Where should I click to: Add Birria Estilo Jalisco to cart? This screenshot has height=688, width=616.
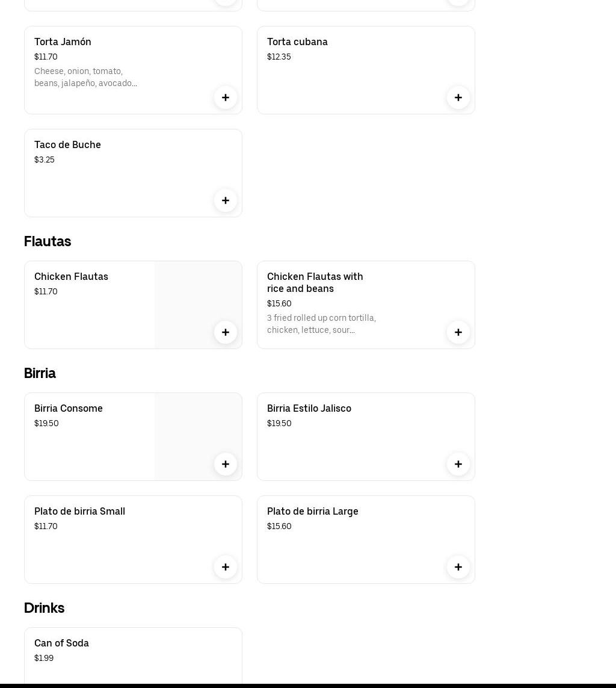pos(458,464)
